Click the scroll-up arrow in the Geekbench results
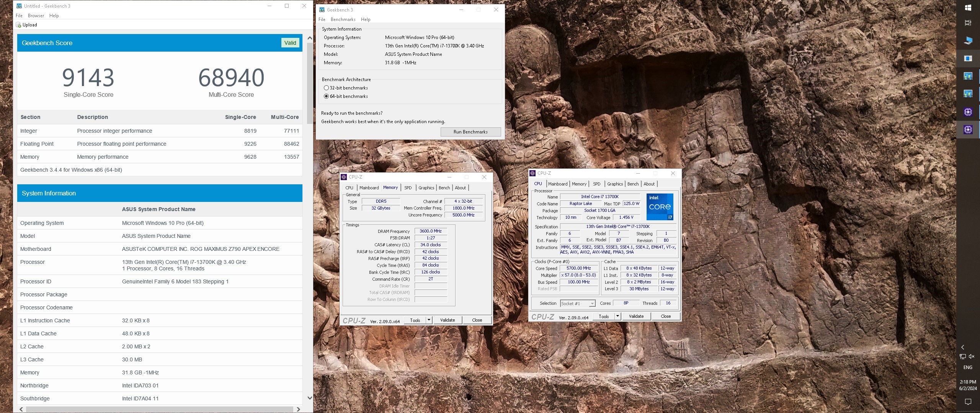The width and height of the screenshot is (980, 413). (310, 38)
